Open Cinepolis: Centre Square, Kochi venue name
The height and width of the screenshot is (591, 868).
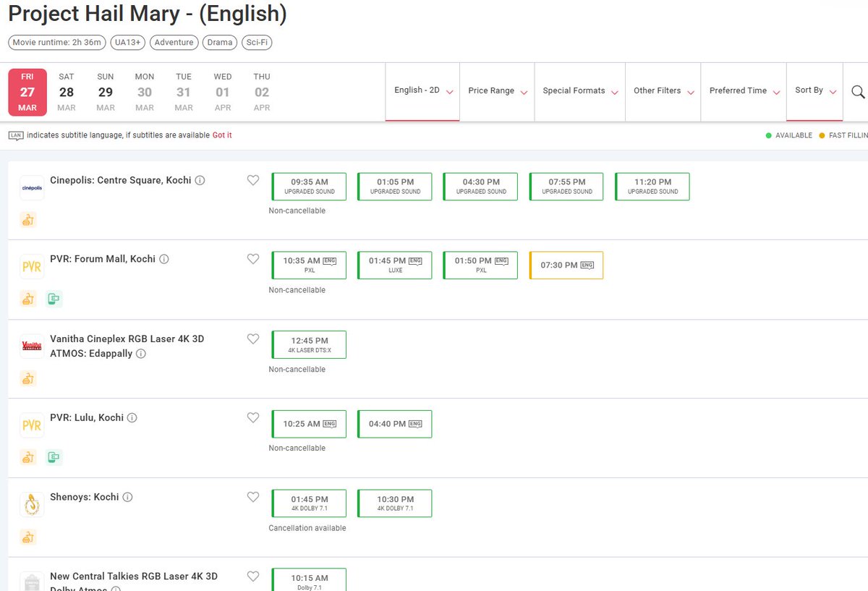[x=121, y=180]
